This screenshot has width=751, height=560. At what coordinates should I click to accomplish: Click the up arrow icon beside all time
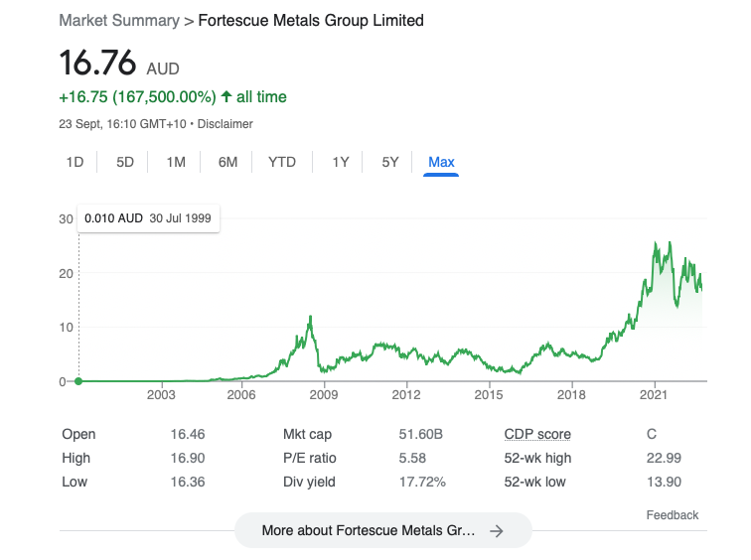click(226, 96)
